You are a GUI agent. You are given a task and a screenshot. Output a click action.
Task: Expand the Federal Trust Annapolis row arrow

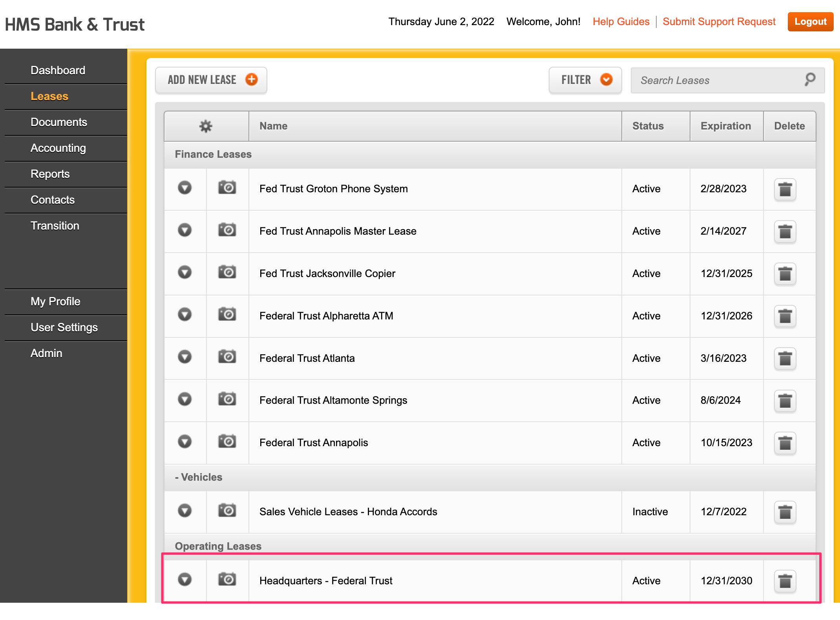[x=184, y=442]
